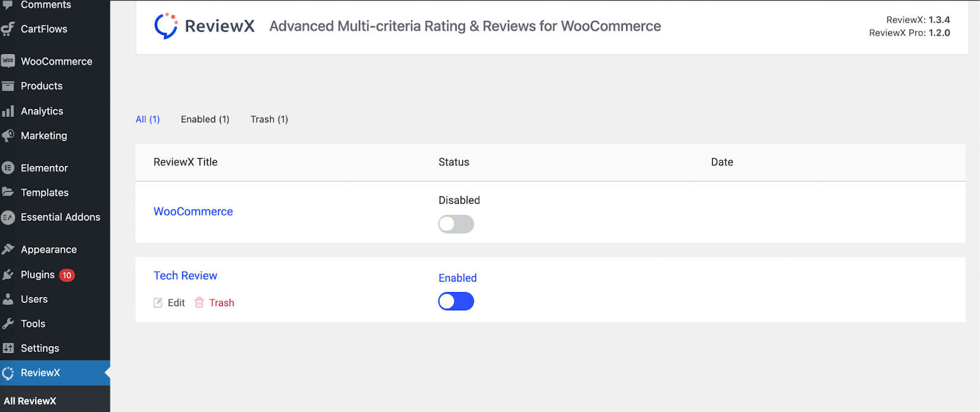
Task: Click the Plugins plug icon
Action: [8, 275]
